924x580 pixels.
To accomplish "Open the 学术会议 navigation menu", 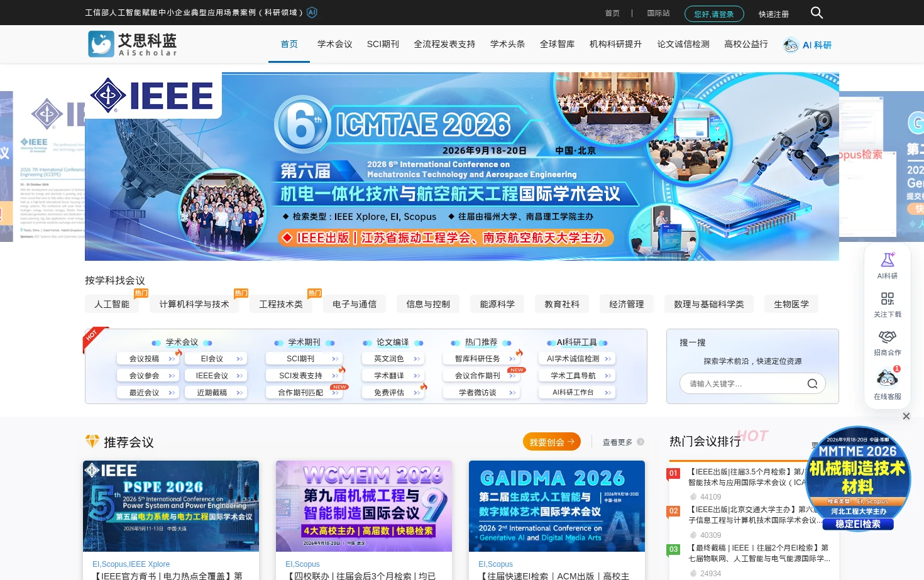I will pos(334,44).
